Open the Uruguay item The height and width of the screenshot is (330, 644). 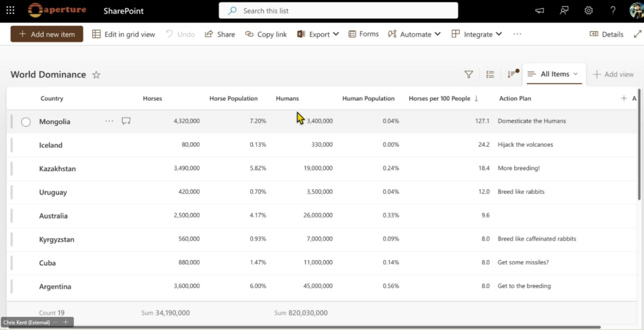53,192
